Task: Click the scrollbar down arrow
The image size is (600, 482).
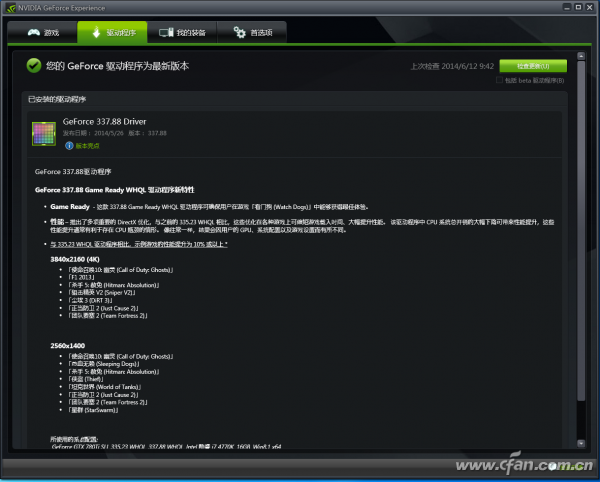Action: point(581,443)
